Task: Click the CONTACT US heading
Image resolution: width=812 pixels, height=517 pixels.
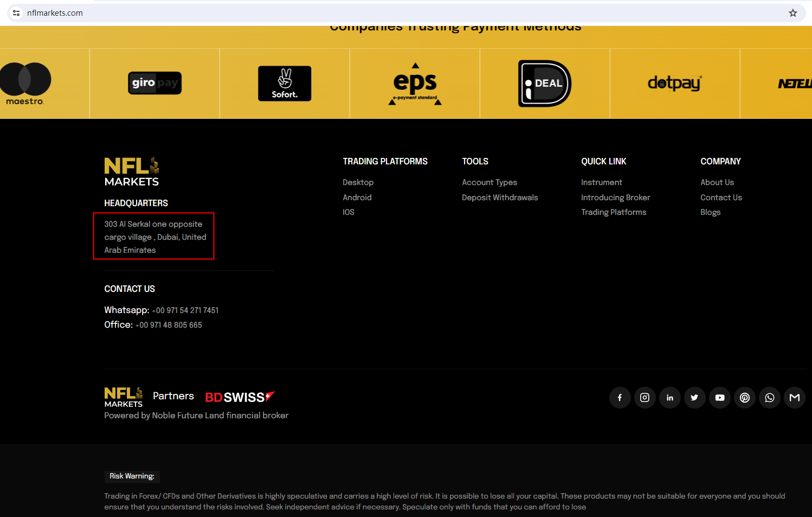Action: [x=130, y=289]
